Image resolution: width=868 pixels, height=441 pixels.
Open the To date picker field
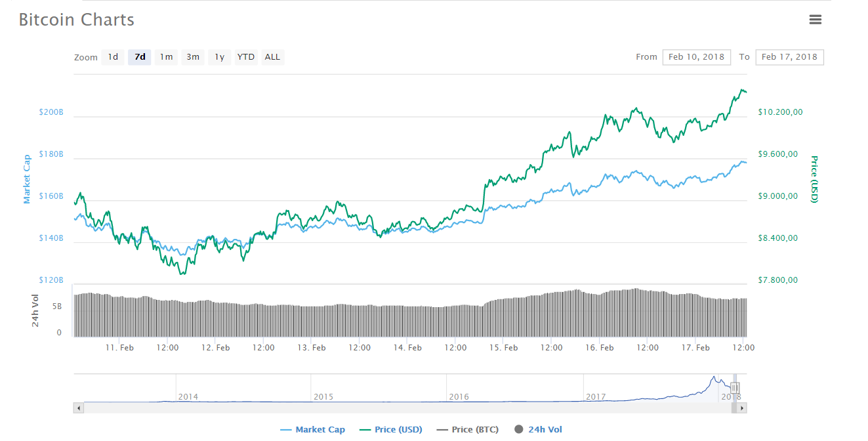789,57
